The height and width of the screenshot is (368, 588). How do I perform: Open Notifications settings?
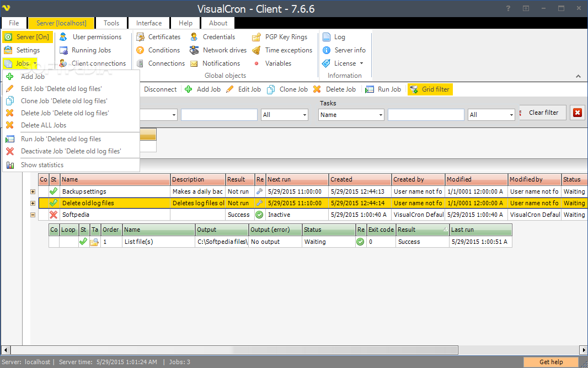tap(215, 63)
